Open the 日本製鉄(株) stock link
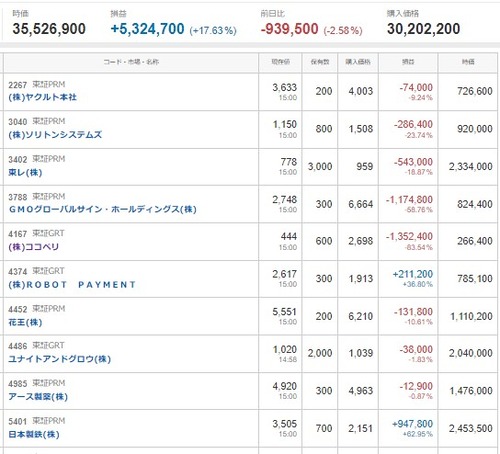Viewport: 500px width, 454px height. click(34, 434)
